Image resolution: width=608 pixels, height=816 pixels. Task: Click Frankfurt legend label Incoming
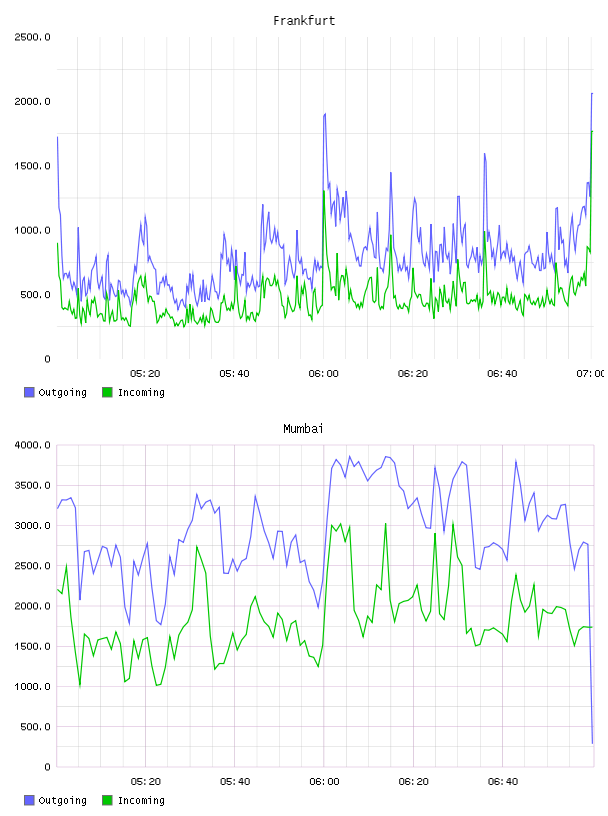pos(141,393)
